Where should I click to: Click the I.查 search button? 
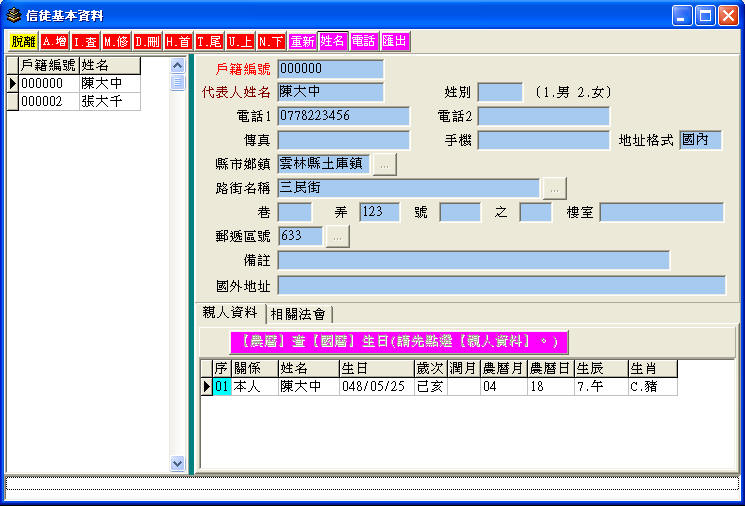tap(86, 41)
